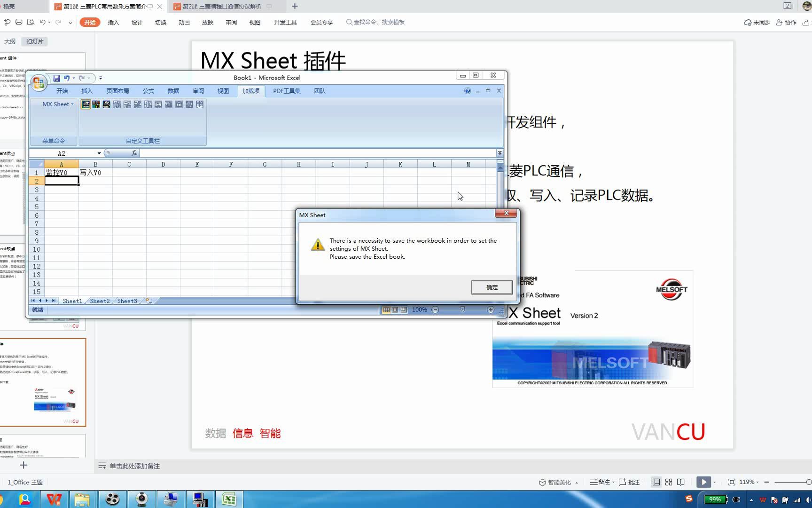The width and height of the screenshot is (812, 508).
Task: Click the WPS icon on Windows taskbar
Action: pyautogui.click(x=54, y=499)
